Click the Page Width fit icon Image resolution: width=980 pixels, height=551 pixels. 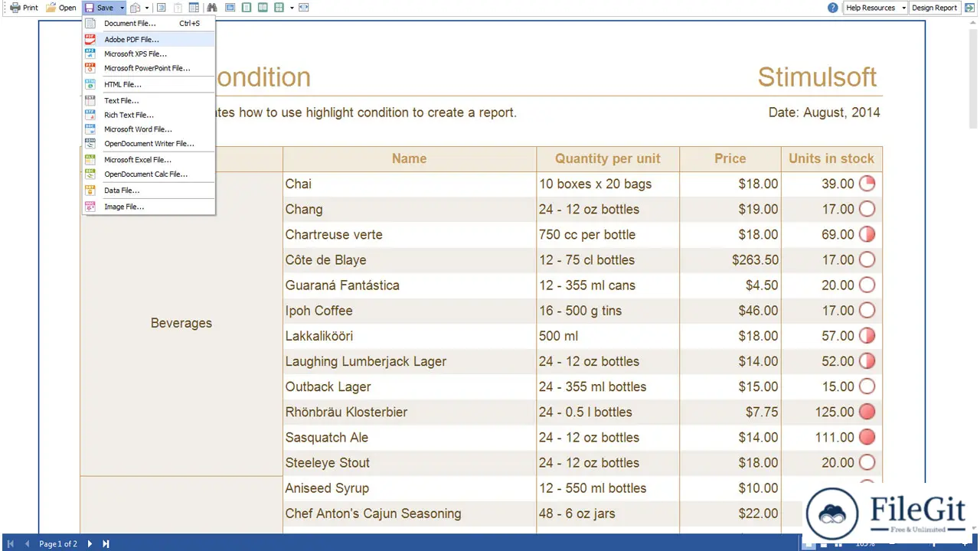304,8
